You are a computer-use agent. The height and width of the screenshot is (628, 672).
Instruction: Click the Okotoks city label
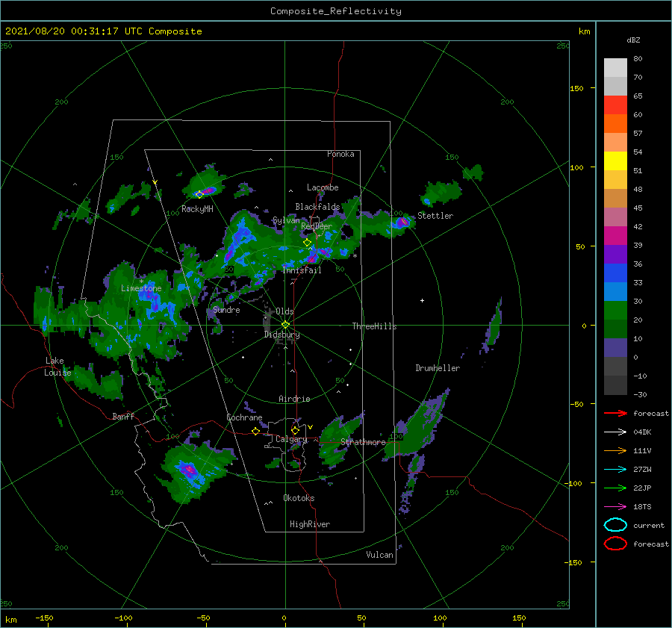coord(299,497)
